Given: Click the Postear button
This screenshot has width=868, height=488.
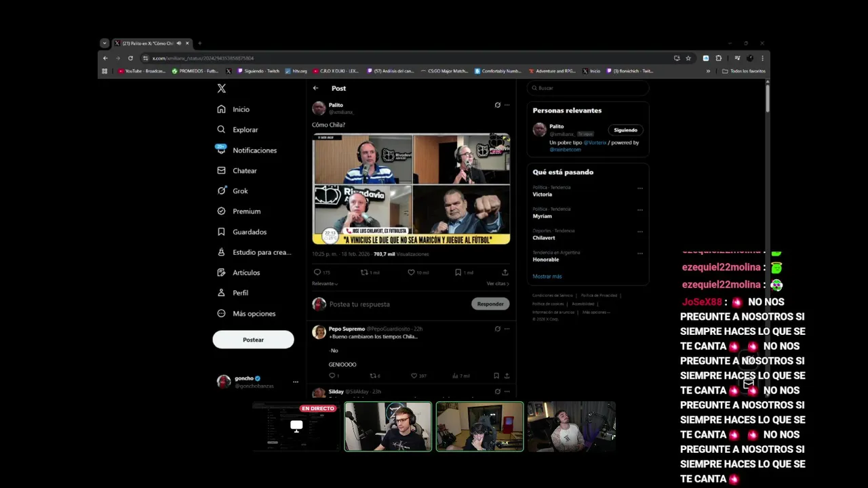Looking at the screenshot, I should tap(253, 340).
